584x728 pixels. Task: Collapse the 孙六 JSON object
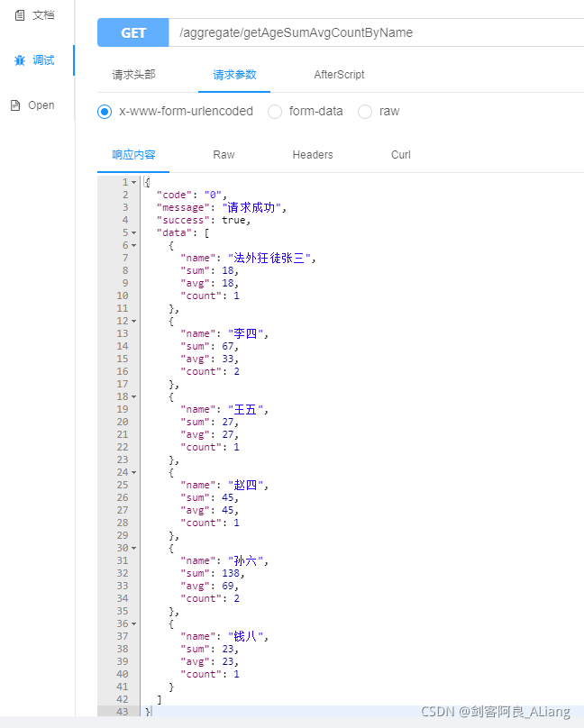click(x=133, y=547)
